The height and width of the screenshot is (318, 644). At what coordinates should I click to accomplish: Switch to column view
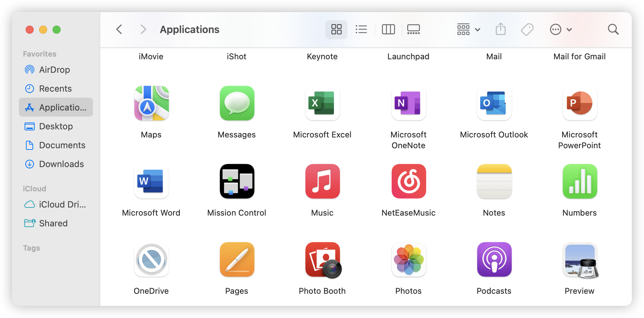point(388,29)
